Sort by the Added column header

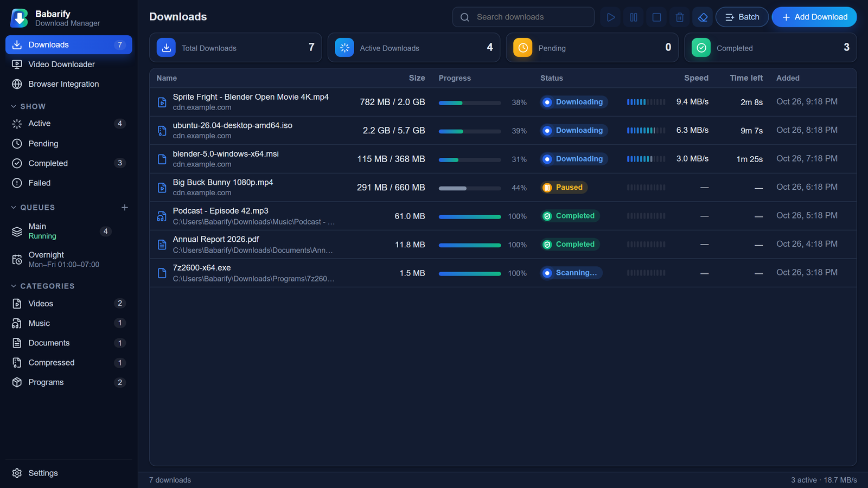[788, 78]
